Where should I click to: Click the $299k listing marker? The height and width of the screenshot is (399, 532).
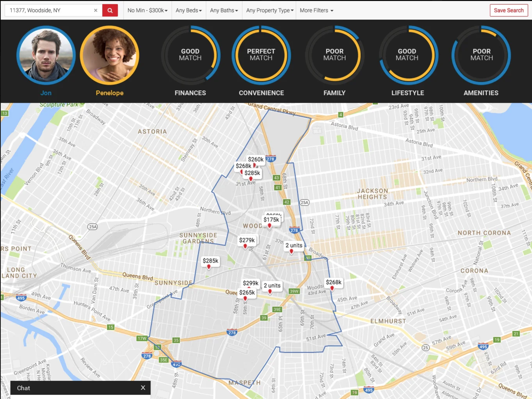pos(250,283)
